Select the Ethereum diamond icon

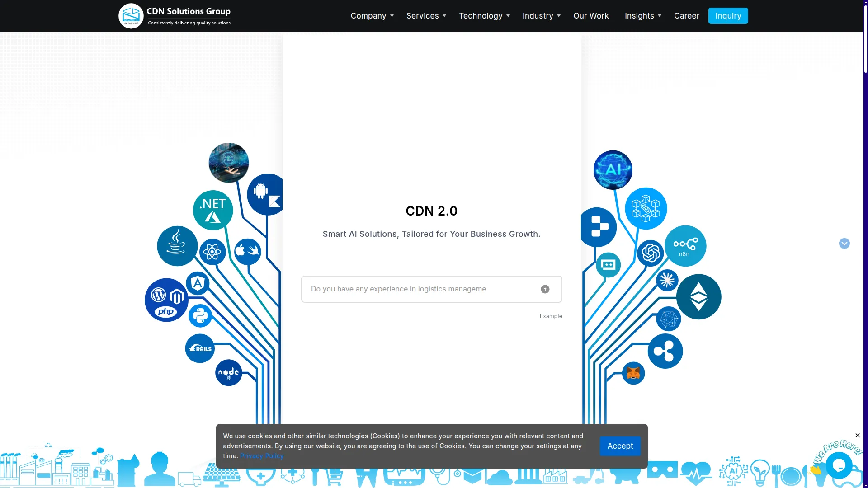(699, 297)
